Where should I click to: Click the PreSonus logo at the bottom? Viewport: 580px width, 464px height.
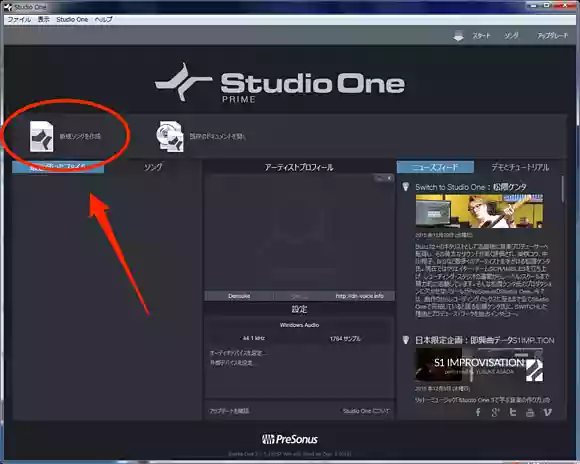coord(290,439)
